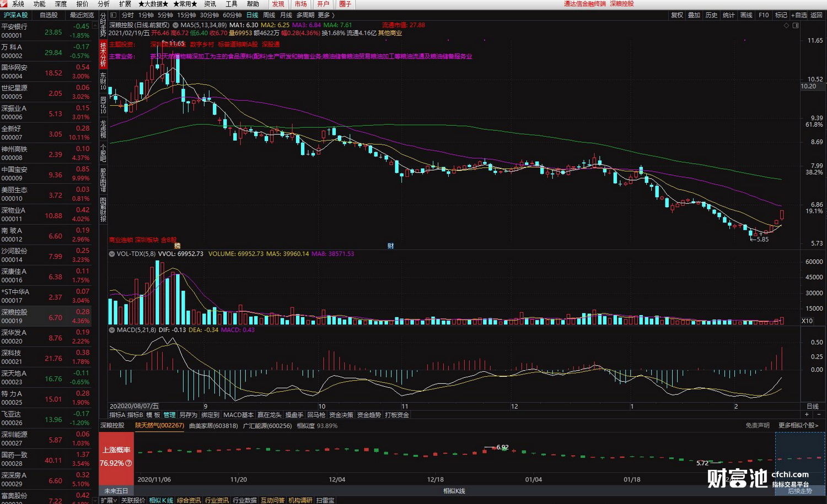Switch to 自选股 list tab
This screenshot has width=827, height=504.
(49, 15)
